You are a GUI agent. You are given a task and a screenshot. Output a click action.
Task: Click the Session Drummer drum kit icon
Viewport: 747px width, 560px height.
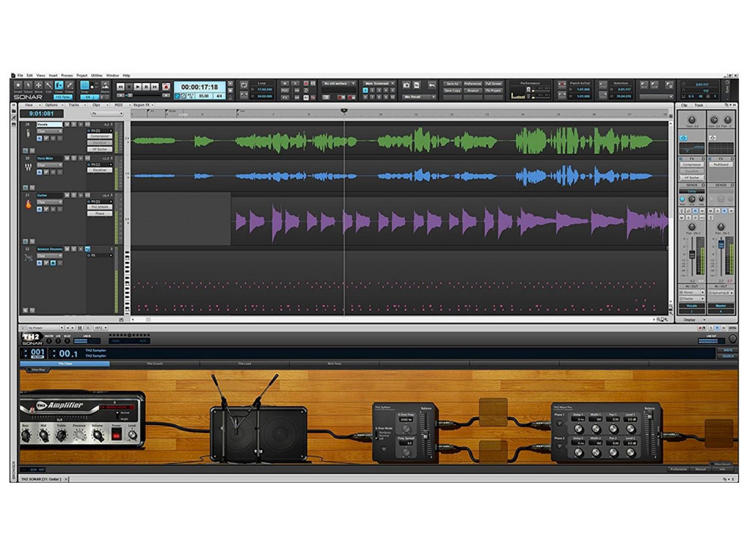click(28, 257)
